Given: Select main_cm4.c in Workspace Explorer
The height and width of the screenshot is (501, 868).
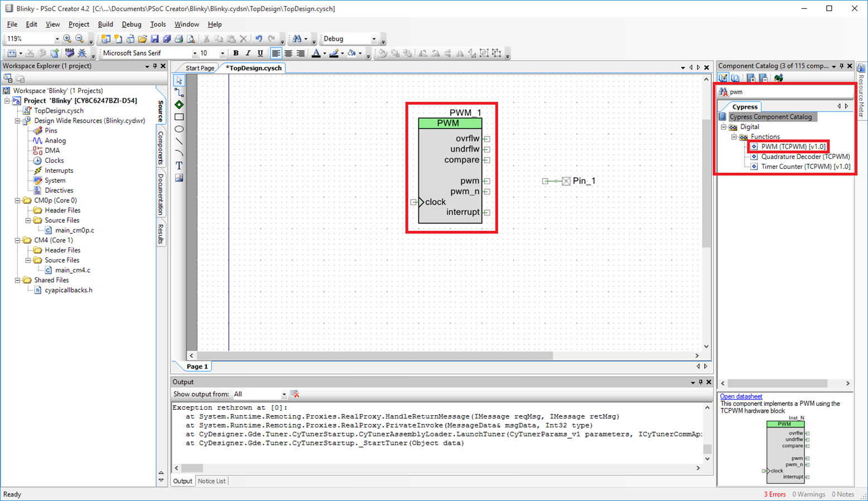Looking at the screenshot, I should click(73, 270).
